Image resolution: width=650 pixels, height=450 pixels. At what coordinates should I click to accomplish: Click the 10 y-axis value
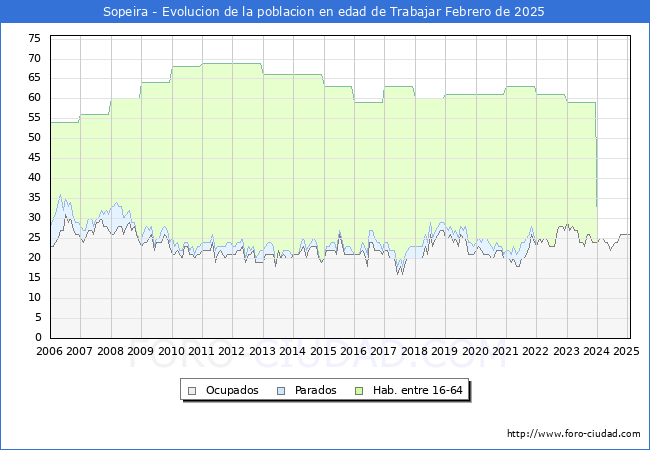34,297
